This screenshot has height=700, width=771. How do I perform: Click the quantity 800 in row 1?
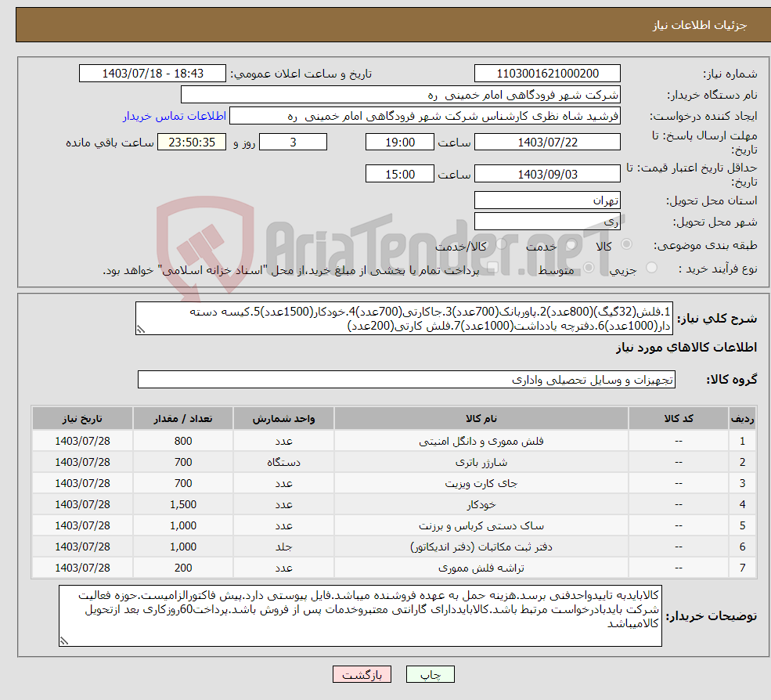[x=183, y=442]
